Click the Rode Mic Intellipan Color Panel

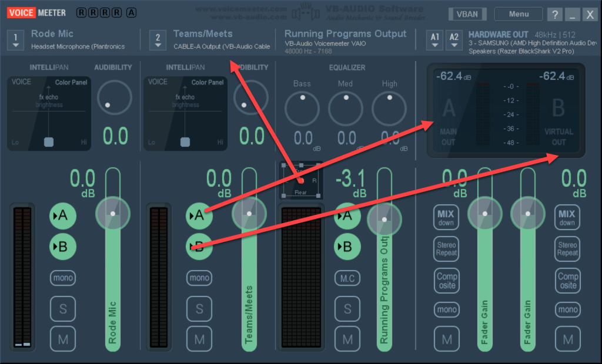[x=49, y=113]
